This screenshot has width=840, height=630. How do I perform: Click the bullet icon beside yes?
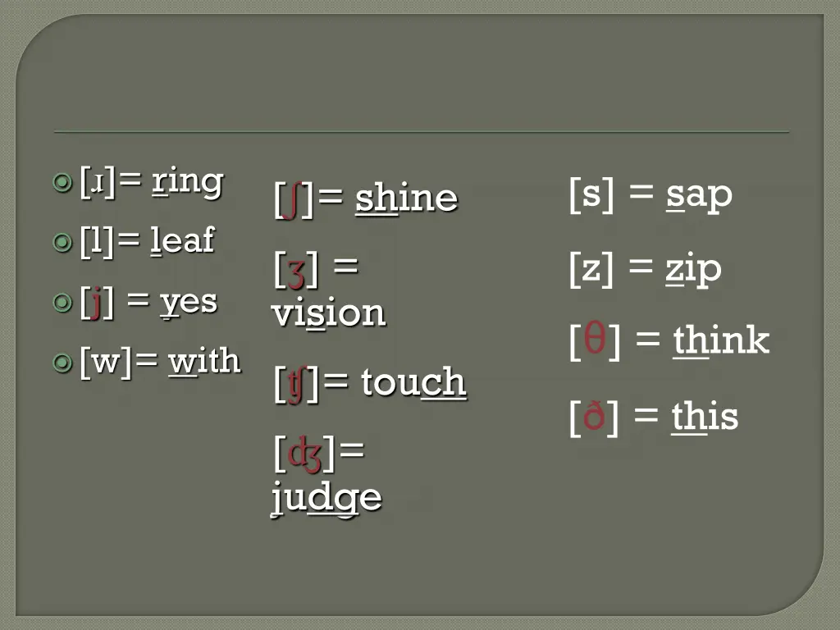pos(62,303)
